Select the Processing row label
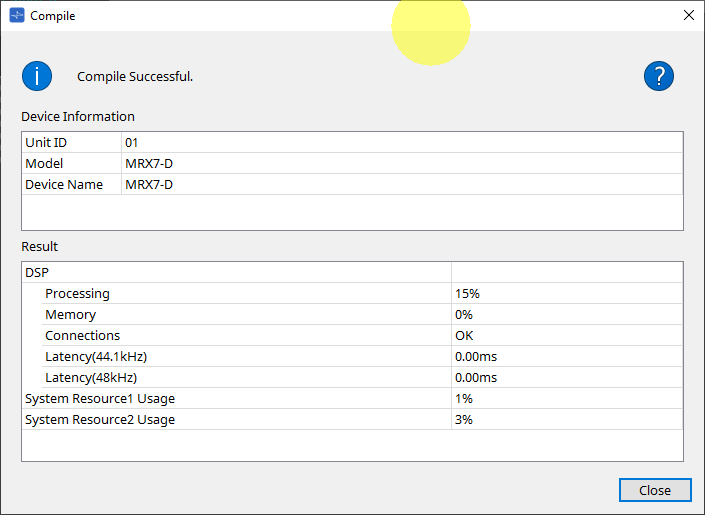Viewport: 705px width, 515px height. pos(77,293)
